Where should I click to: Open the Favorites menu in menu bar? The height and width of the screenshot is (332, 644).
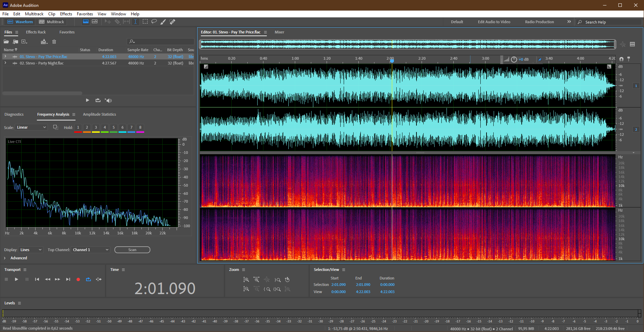pos(85,14)
